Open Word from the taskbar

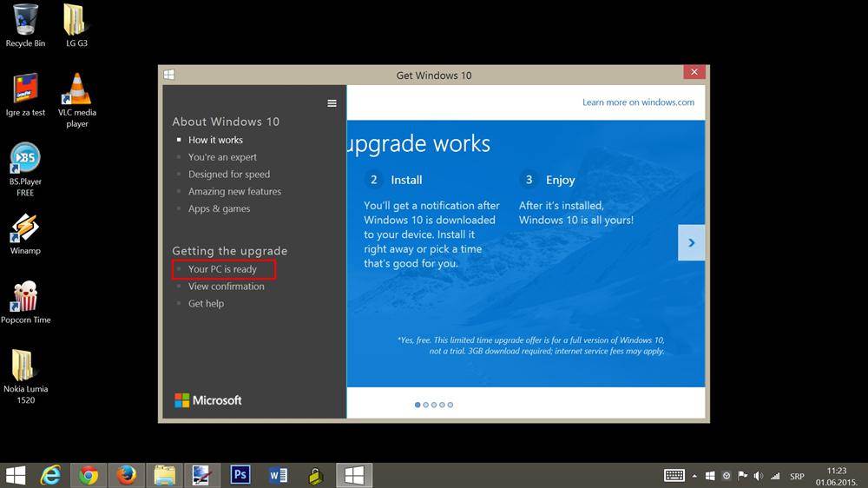point(278,475)
